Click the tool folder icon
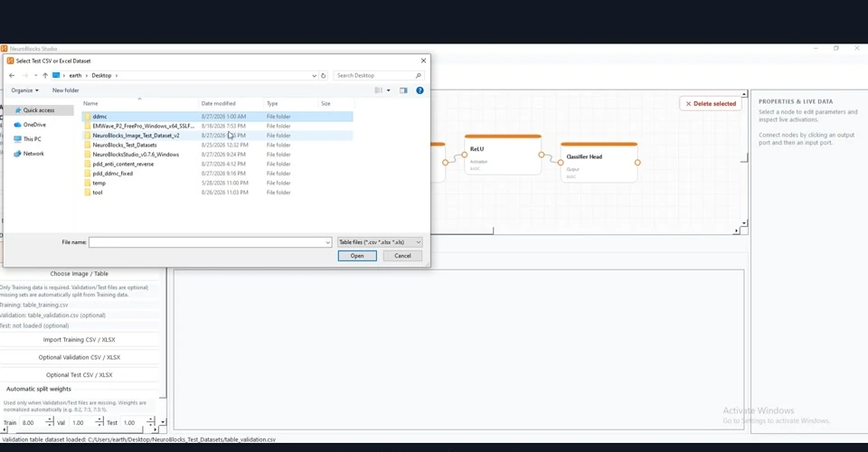The width and height of the screenshot is (868, 452). (88, 192)
